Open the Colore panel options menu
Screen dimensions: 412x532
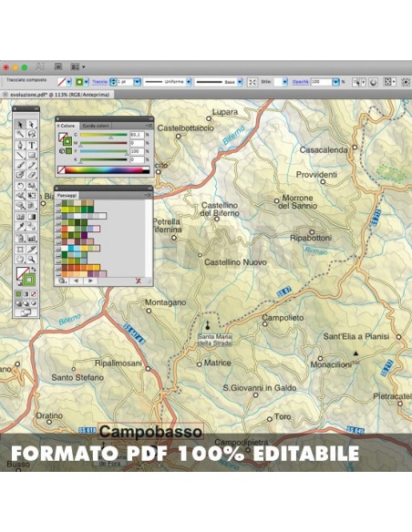[149, 126]
